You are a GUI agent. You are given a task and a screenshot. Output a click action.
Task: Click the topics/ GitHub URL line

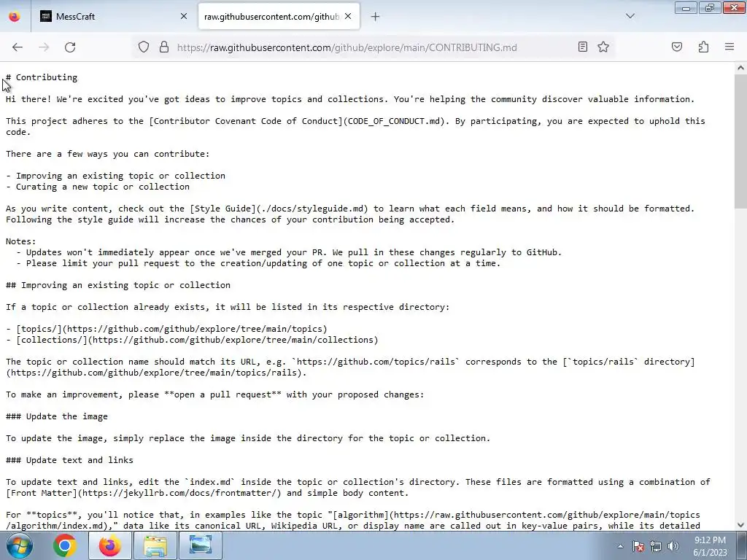click(x=167, y=329)
